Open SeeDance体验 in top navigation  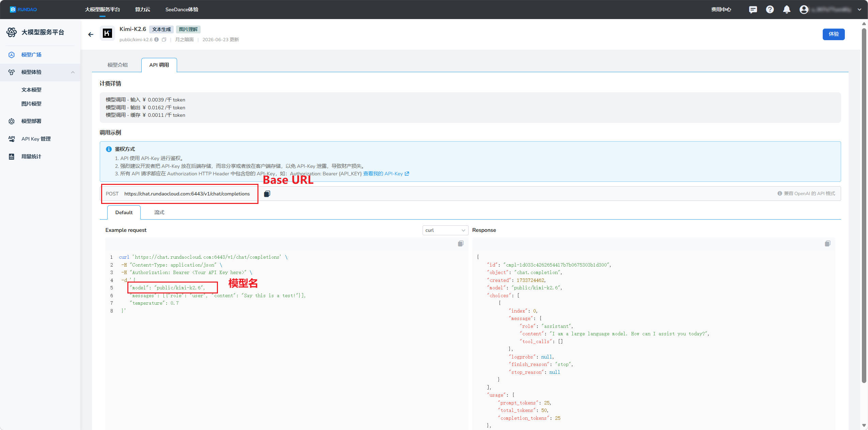182,10
